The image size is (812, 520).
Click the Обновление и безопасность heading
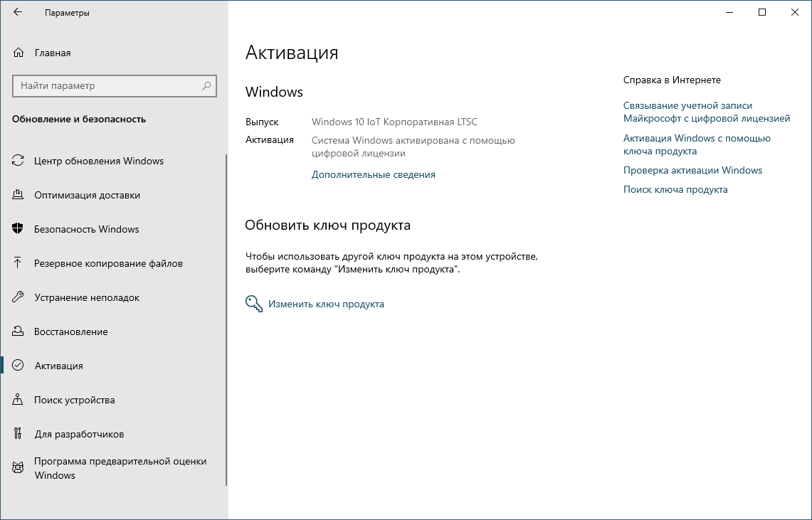pyautogui.click(x=79, y=119)
